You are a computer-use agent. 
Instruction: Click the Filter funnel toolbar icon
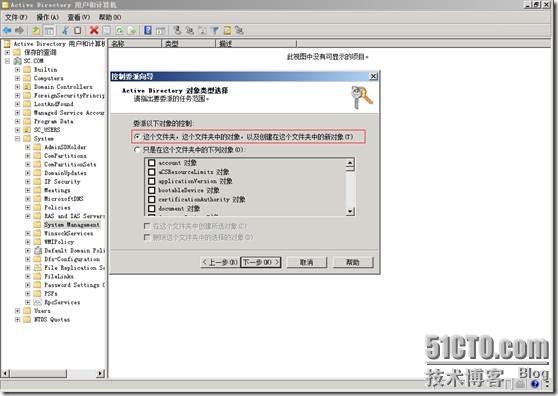[215, 31]
